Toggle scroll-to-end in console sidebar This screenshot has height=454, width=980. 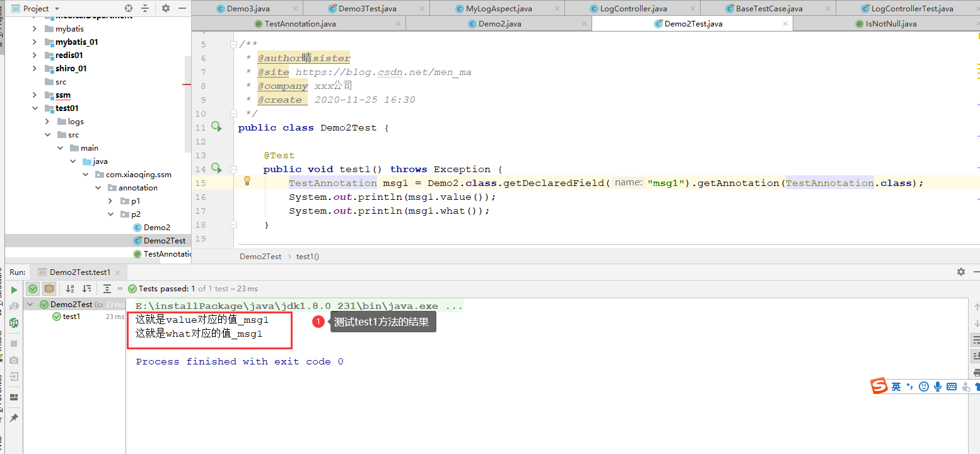point(976,356)
